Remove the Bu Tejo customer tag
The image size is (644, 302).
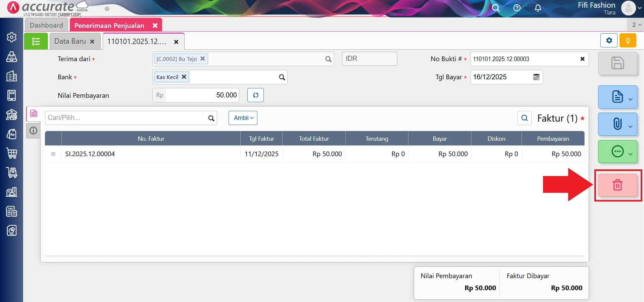pyautogui.click(x=203, y=58)
